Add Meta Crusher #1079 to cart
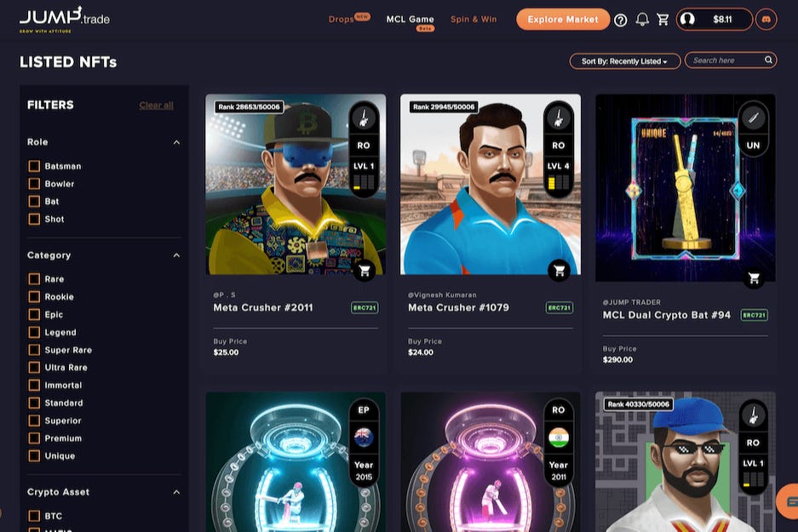Image resolution: width=798 pixels, height=532 pixels. 560,271
